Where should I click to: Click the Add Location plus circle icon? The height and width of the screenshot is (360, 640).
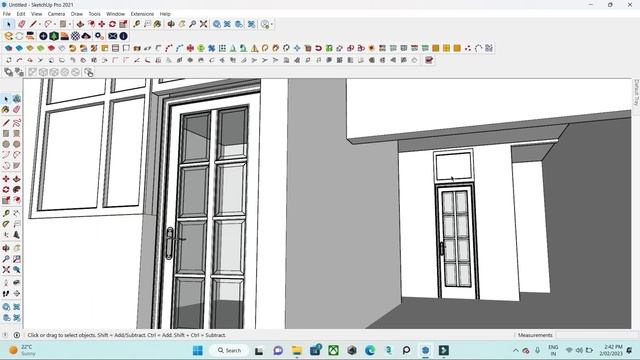pyautogui.click(x=43, y=36)
